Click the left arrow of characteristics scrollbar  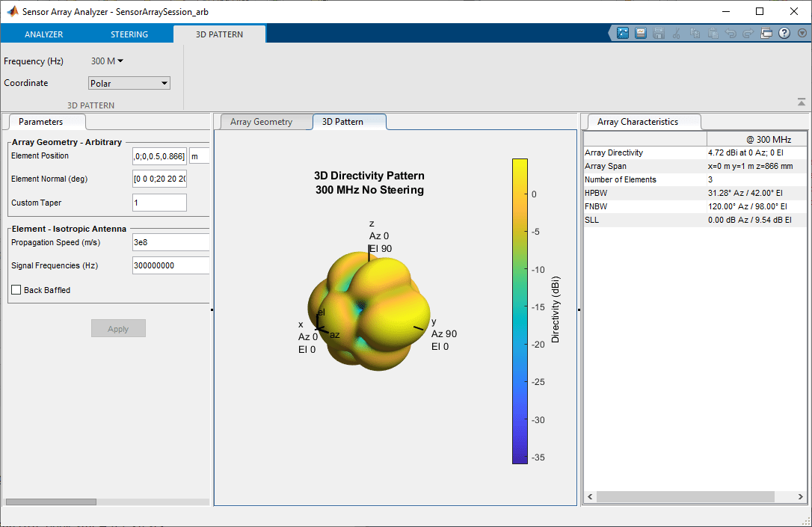point(591,496)
